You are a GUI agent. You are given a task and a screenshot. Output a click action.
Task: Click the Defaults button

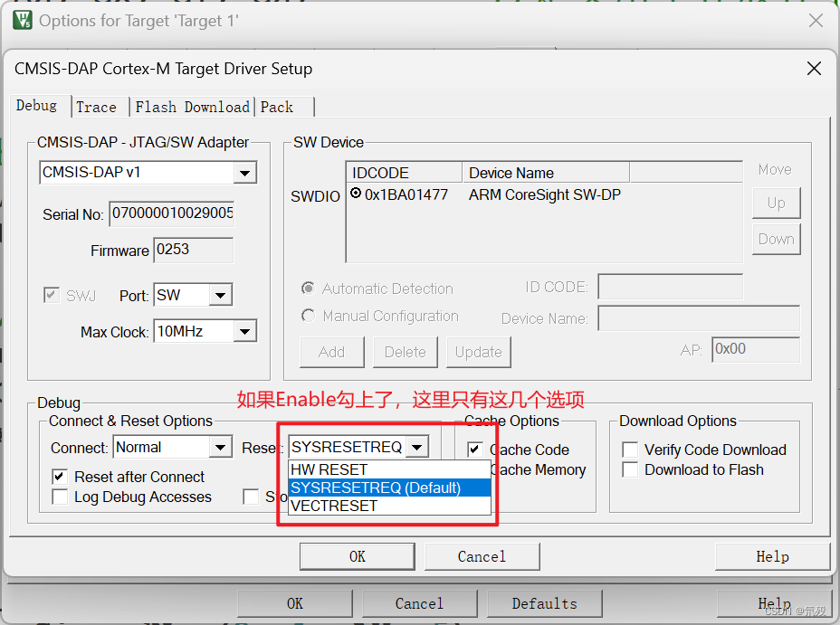pyautogui.click(x=544, y=603)
